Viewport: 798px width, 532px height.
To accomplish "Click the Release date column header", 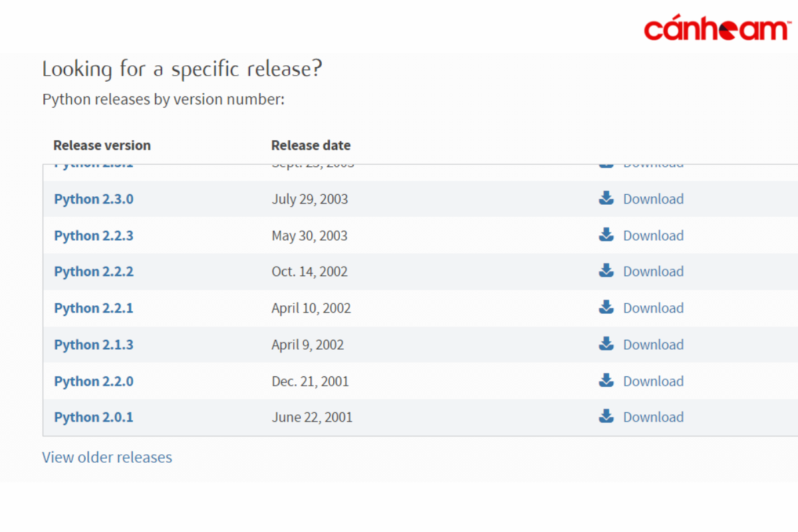I will (x=311, y=145).
